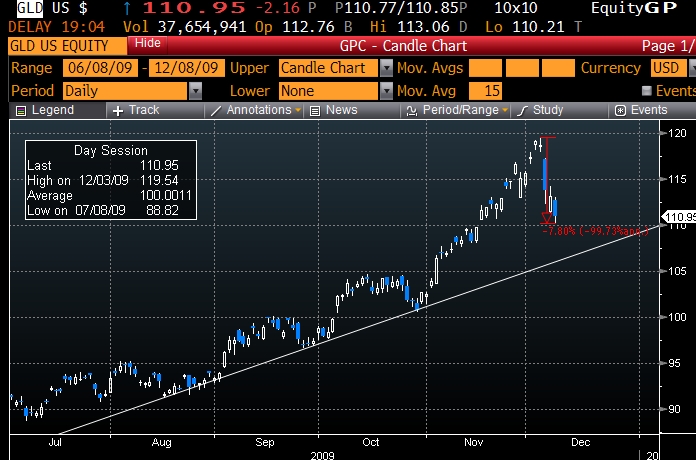Expand the Upper Candle Chart dropdown
This screenshot has width=696, height=460.
[x=386, y=68]
